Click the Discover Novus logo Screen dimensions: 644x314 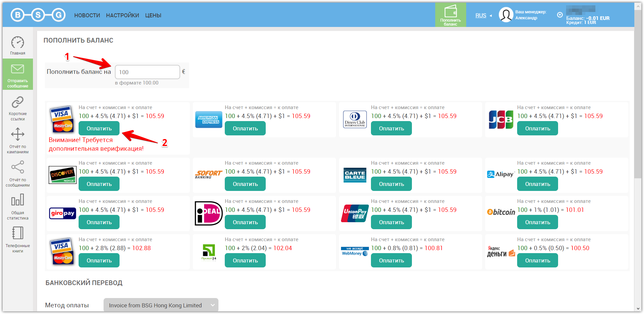pos(62,175)
